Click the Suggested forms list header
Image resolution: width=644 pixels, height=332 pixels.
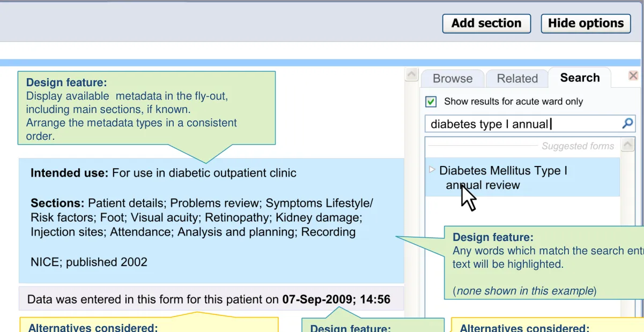point(577,146)
